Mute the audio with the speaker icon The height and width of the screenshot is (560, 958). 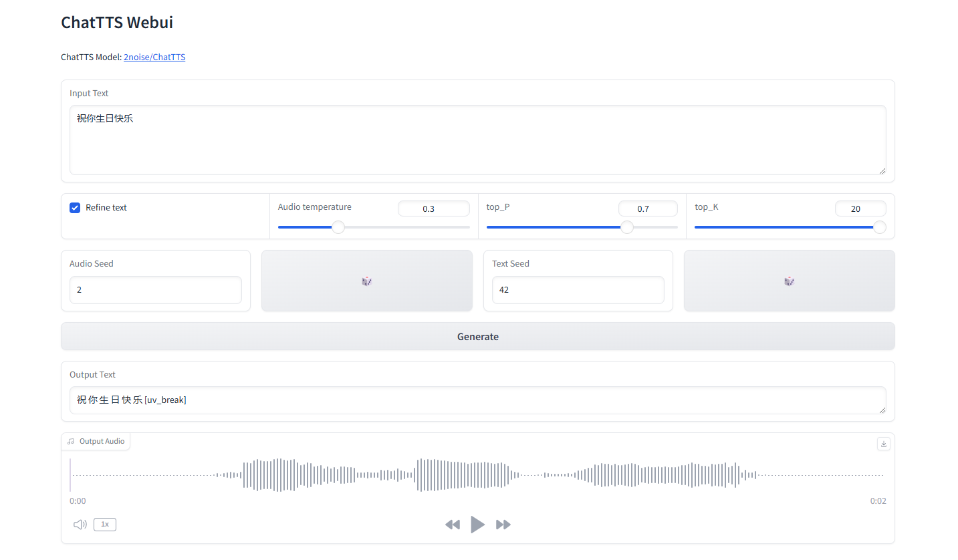80,525
